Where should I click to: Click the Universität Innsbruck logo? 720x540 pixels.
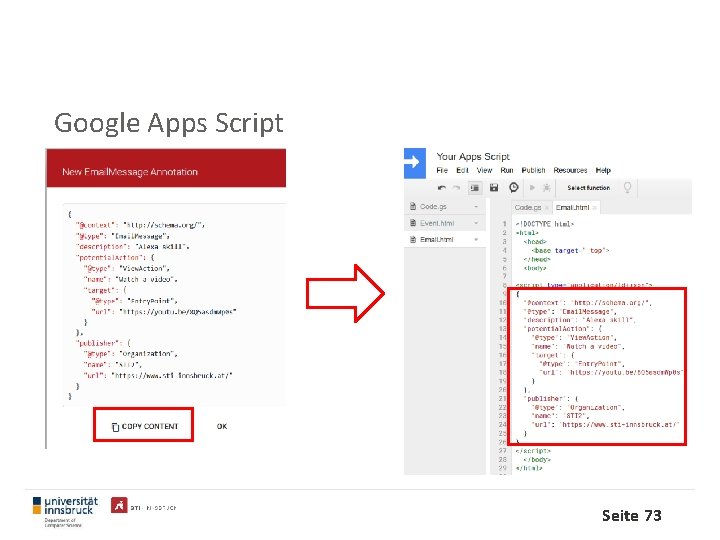(x=65, y=511)
